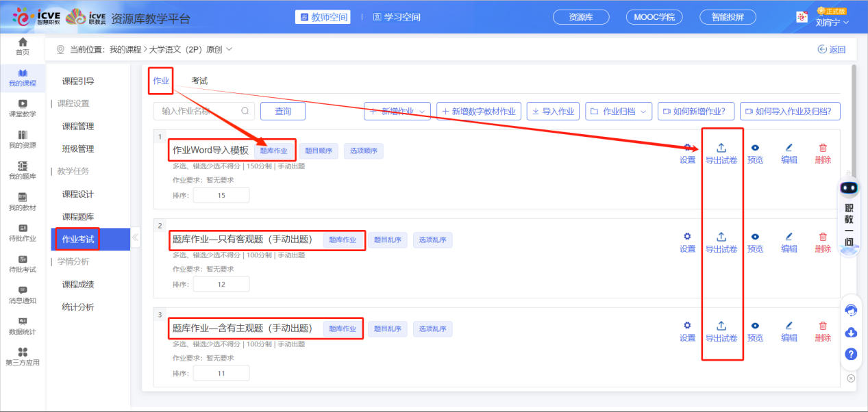Viewport: 868px width, 412px height.
Task: Click the 返回 back link
Action: [832, 49]
